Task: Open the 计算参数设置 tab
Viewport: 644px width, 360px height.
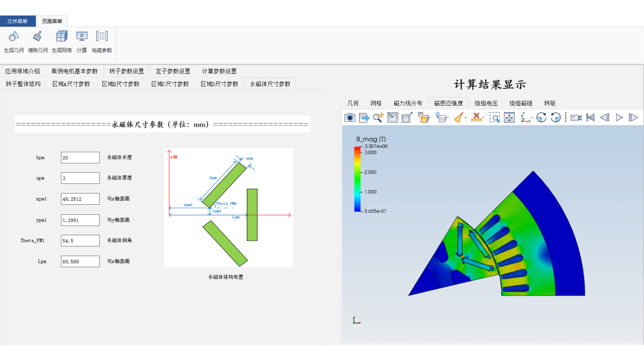Action: click(x=219, y=71)
